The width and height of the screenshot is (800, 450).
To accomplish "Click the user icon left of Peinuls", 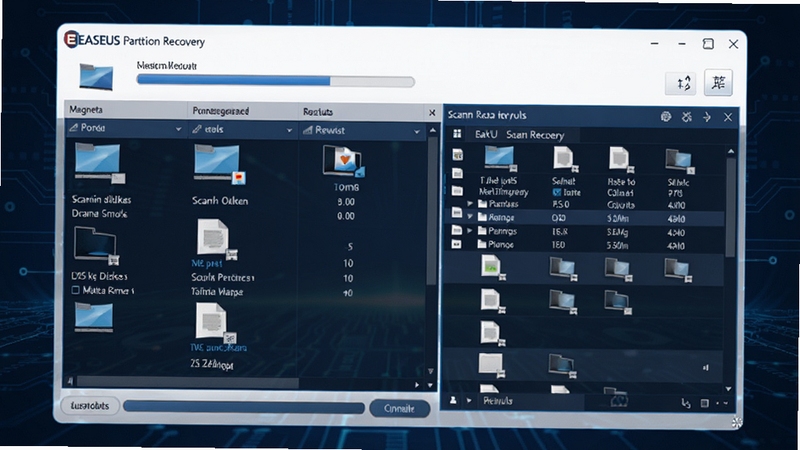I will (453, 401).
